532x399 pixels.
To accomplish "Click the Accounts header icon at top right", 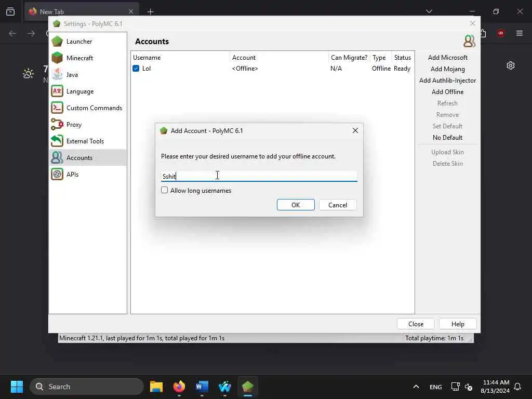I will (469, 42).
